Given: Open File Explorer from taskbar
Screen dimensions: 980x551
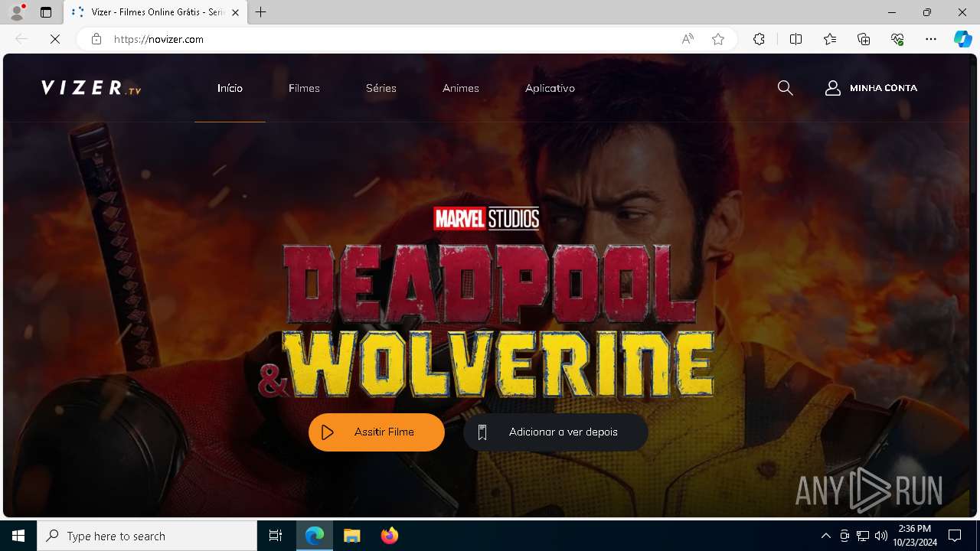Looking at the screenshot, I should coord(352,536).
